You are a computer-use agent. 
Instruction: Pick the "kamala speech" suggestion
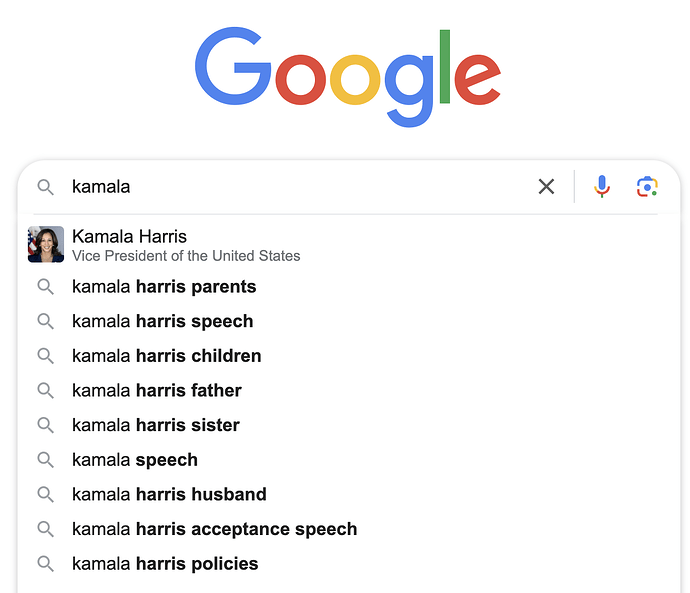pyautogui.click(x=349, y=460)
